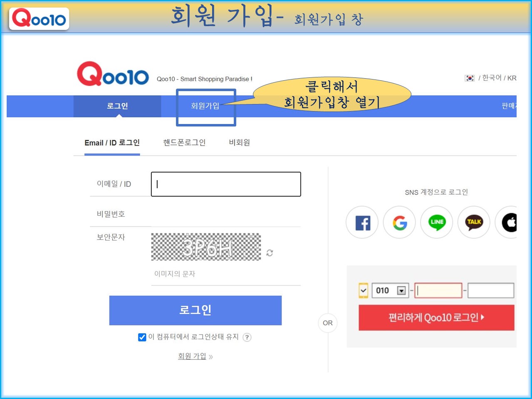Click the last phone number field

(491, 290)
